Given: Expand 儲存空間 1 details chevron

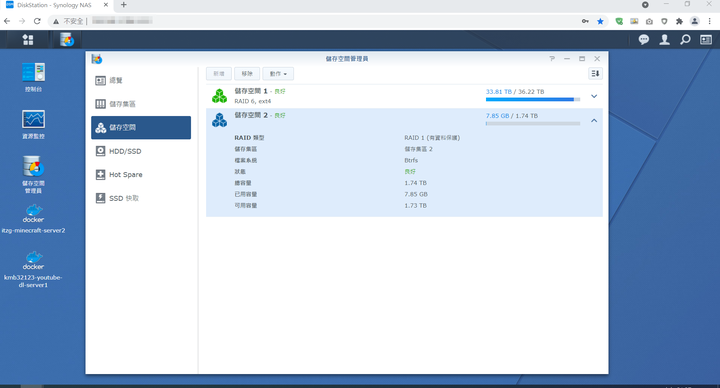Looking at the screenshot, I should [594, 96].
